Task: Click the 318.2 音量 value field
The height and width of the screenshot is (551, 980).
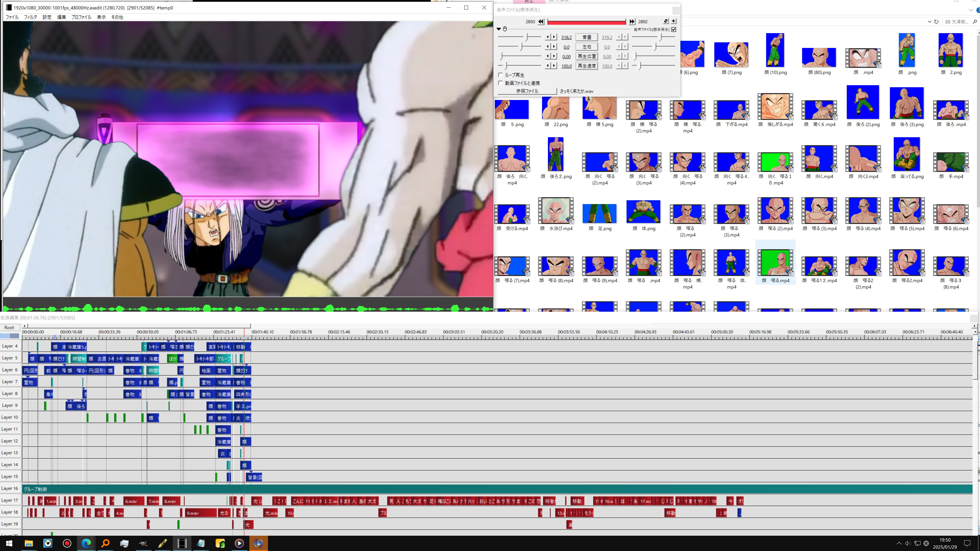Action: pos(566,37)
